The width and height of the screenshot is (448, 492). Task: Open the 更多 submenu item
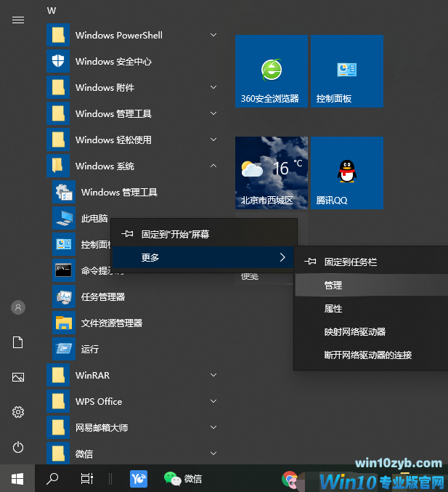click(203, 257)
